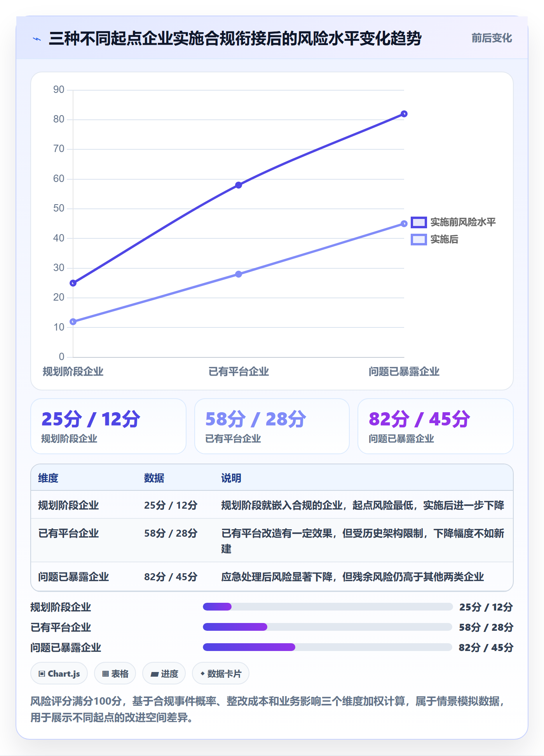The width and height of the screenshot is (544, 756).
Task: Select the dark line point at value 58
Action: (x=239, y=185)
